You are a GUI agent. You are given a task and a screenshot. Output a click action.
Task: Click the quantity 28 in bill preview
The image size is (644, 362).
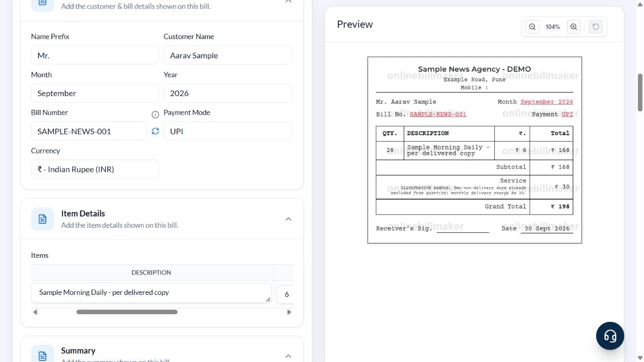(x=390, y=150)
